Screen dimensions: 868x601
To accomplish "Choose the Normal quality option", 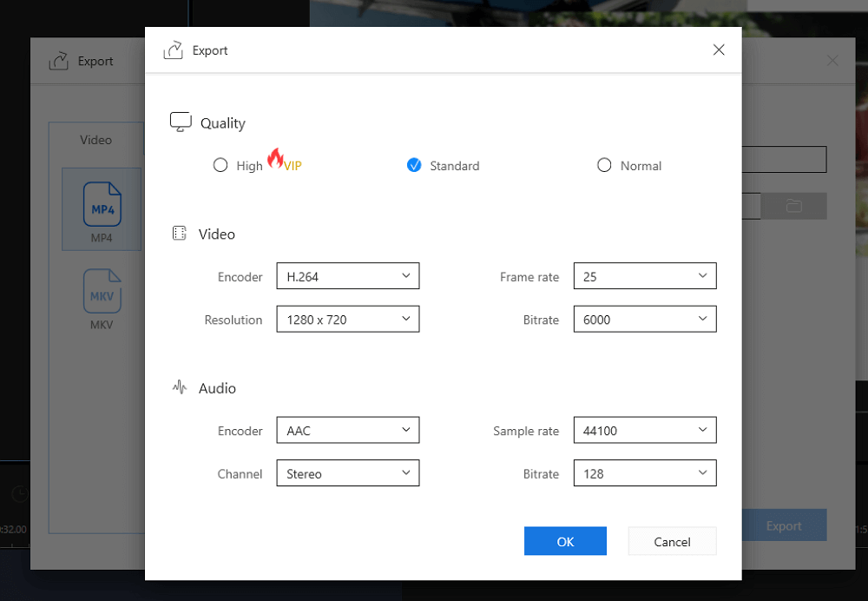I will 604,165.
